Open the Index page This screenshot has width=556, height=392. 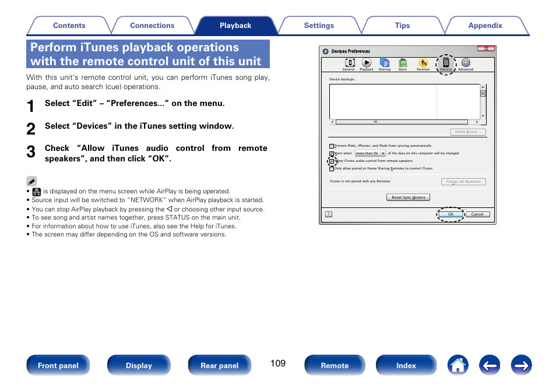[406, 365]
